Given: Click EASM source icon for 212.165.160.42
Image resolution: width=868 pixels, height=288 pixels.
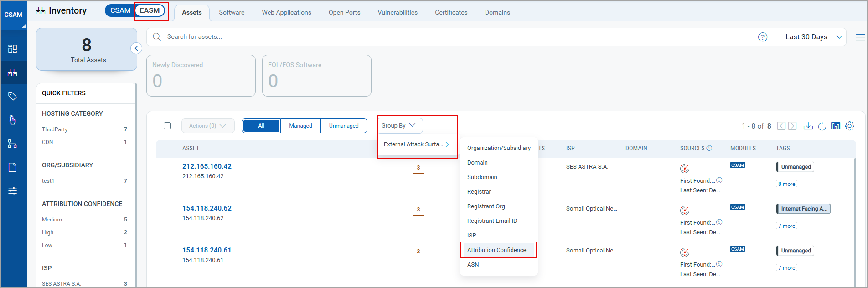Looking at the screenshot, I should 685,169.
